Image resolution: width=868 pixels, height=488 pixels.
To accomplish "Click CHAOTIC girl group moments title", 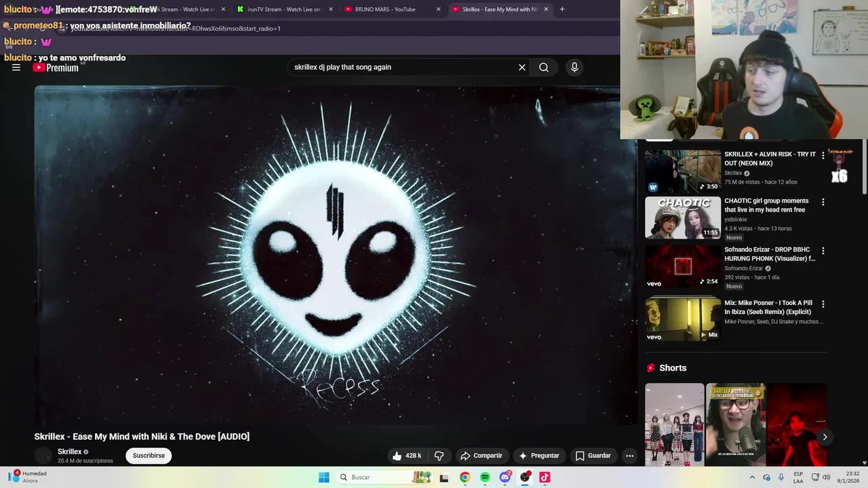I will click(x=766, y=205).
